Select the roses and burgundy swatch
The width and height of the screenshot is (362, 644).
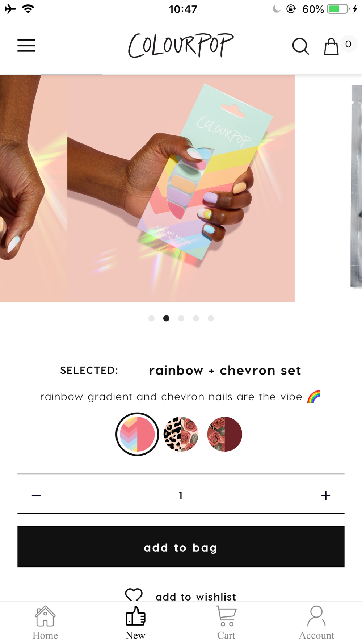[224, 434]
